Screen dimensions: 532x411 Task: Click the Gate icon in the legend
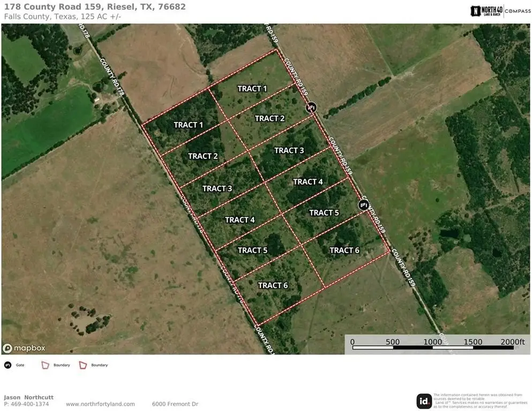[8, 365]
